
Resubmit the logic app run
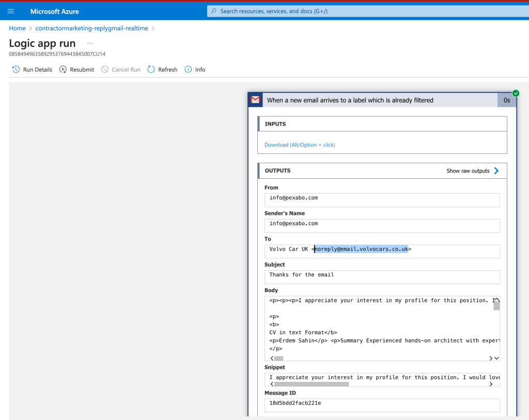82,70
